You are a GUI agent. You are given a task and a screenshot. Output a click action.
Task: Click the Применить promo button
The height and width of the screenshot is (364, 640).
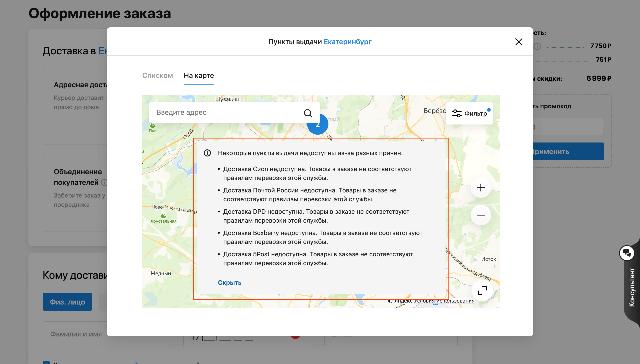pyautogui.click(x=568, y=152)
